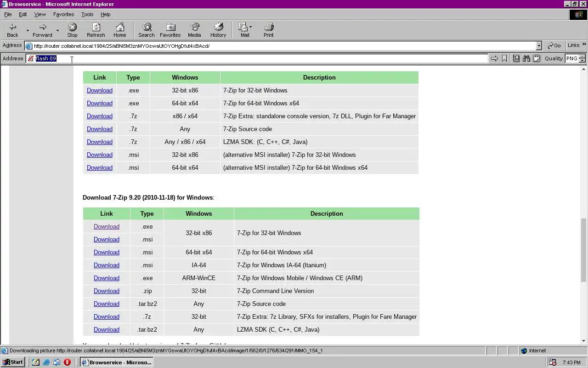Image resolution: width=588 pixels, height=368 pixels.
Task: Click the Back navigation button
Action: click(x=12, y=30)
